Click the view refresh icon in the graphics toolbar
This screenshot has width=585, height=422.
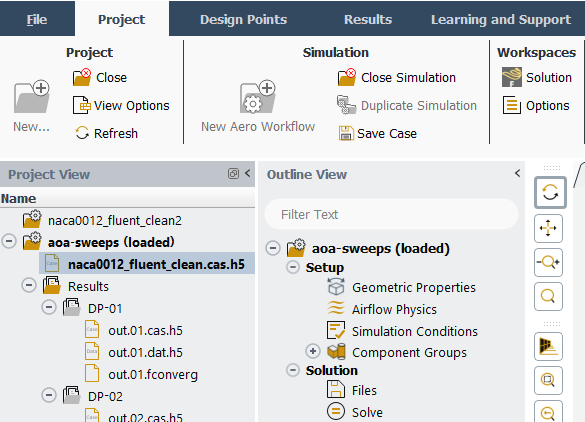[550, 193]
